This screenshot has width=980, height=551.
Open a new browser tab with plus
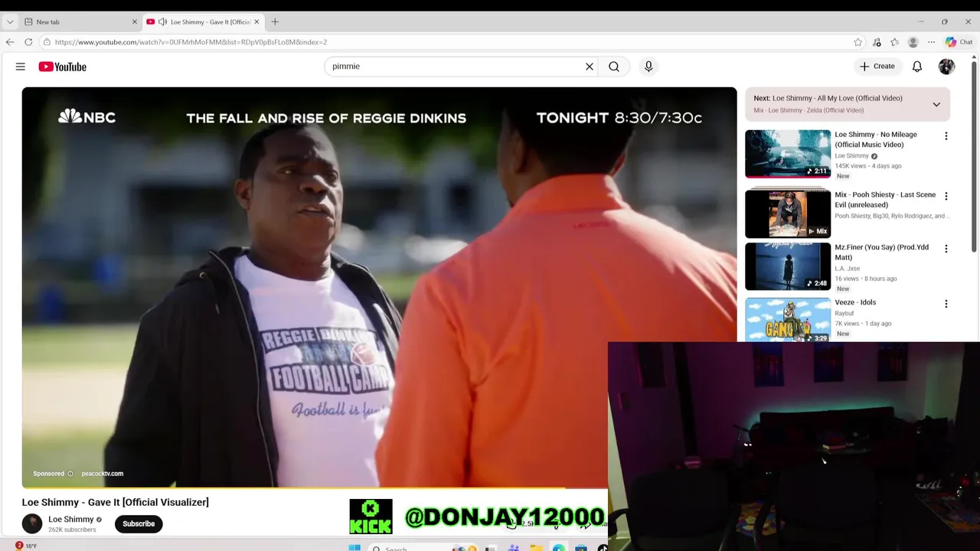[275, 21]
